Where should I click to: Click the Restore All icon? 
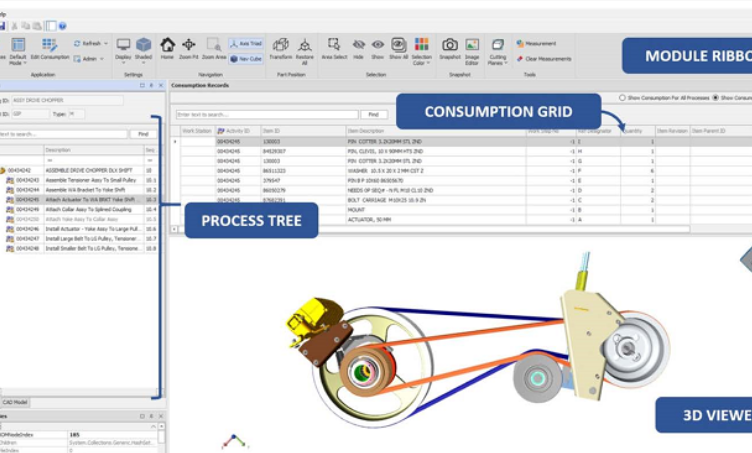pyautogui.click(x=305, y=51)
